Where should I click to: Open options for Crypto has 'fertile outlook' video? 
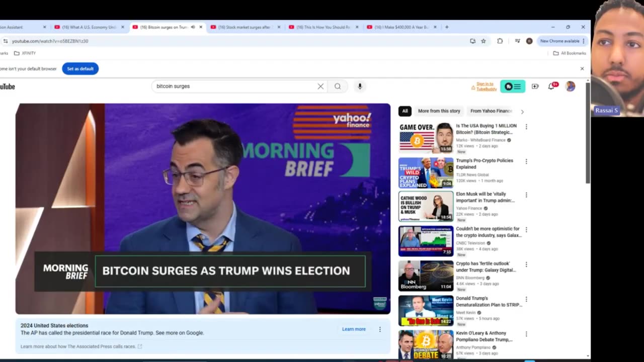click(526, 264)
